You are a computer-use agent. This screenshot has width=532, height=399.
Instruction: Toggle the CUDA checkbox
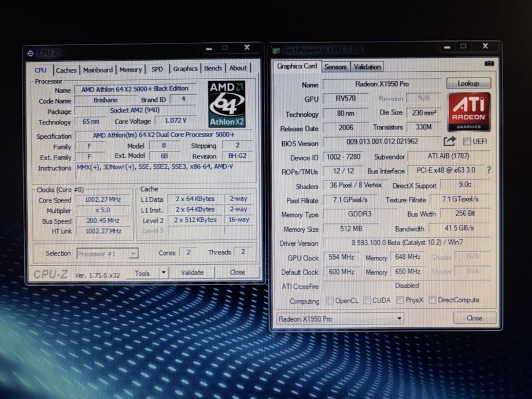pos(367,300)
